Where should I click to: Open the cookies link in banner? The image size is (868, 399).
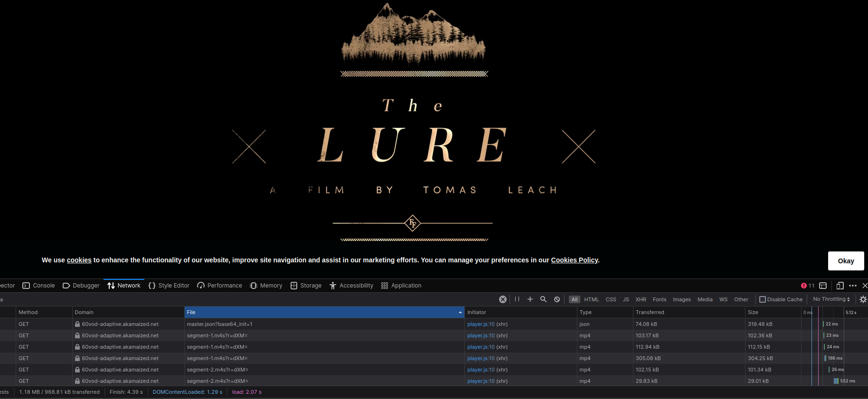click(79, 260)
